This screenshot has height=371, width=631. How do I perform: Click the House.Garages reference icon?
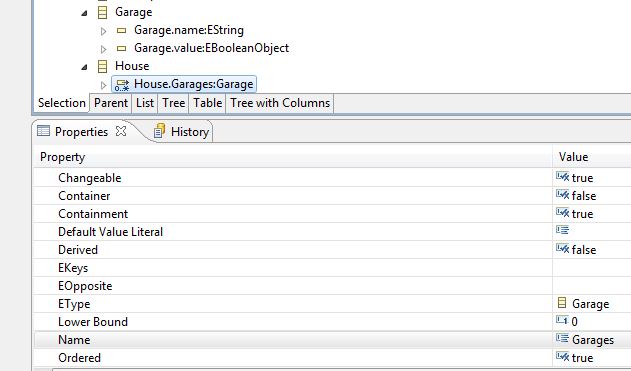point(122,85)
